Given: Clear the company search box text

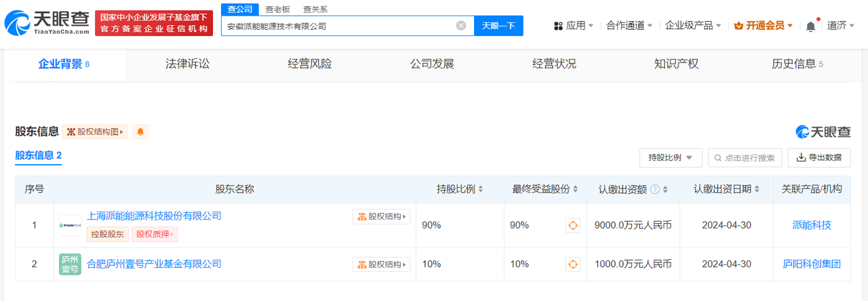Looking at the screenshot, I should [461, 26].
